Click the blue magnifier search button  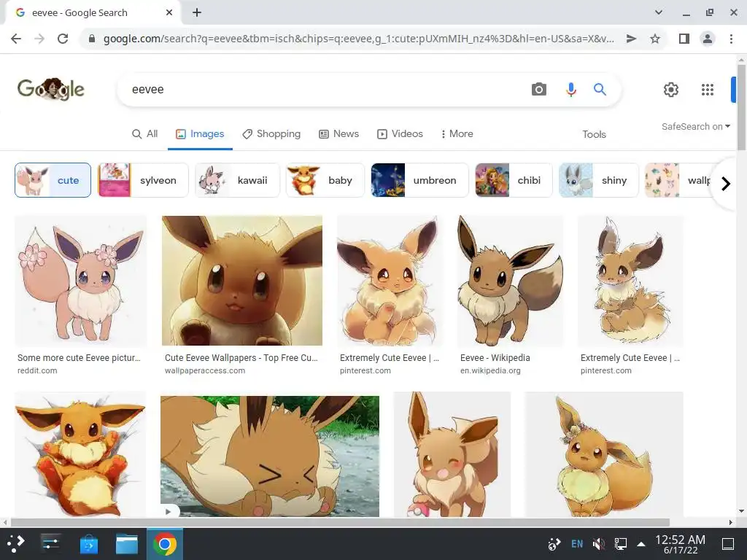pos(600,89)
